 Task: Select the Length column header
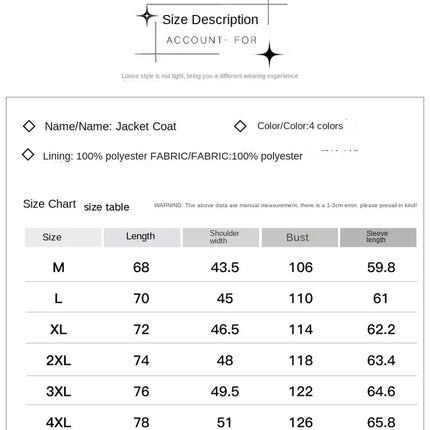[142, 237]
